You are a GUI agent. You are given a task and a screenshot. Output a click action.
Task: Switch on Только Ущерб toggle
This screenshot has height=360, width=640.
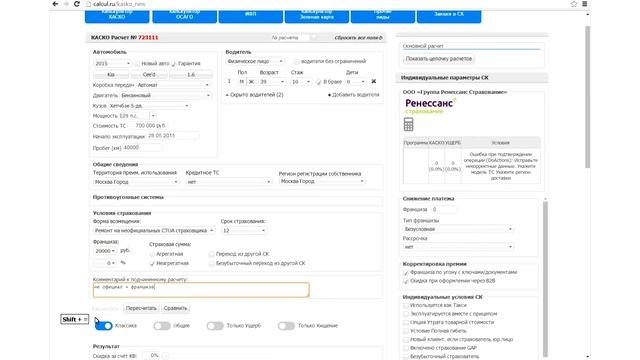coord(215,326)
